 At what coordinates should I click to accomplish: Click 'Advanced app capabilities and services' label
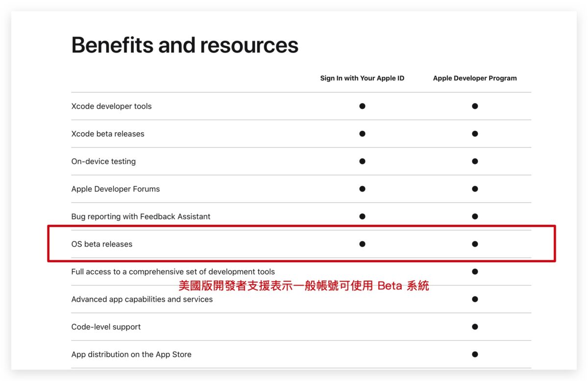coord(142,299)
